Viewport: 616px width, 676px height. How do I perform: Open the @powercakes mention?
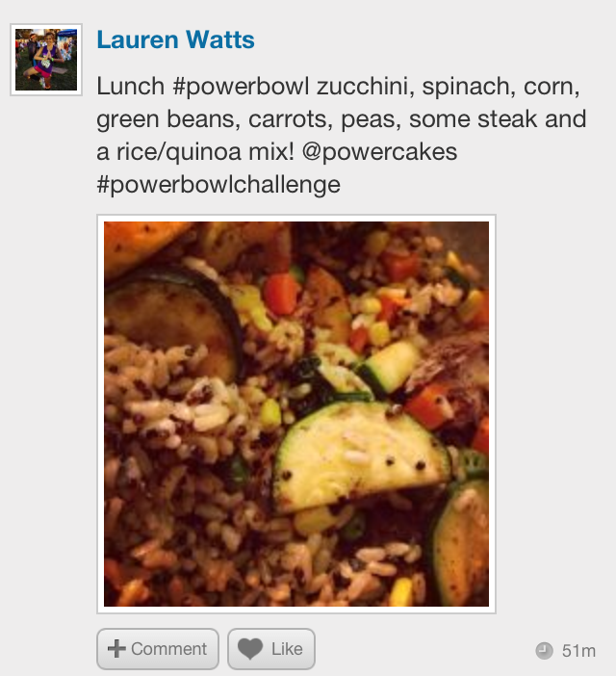(x=380, y=152)
